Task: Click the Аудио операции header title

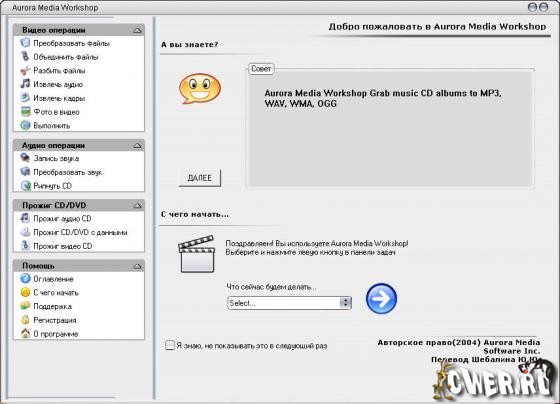Action: 53,145
